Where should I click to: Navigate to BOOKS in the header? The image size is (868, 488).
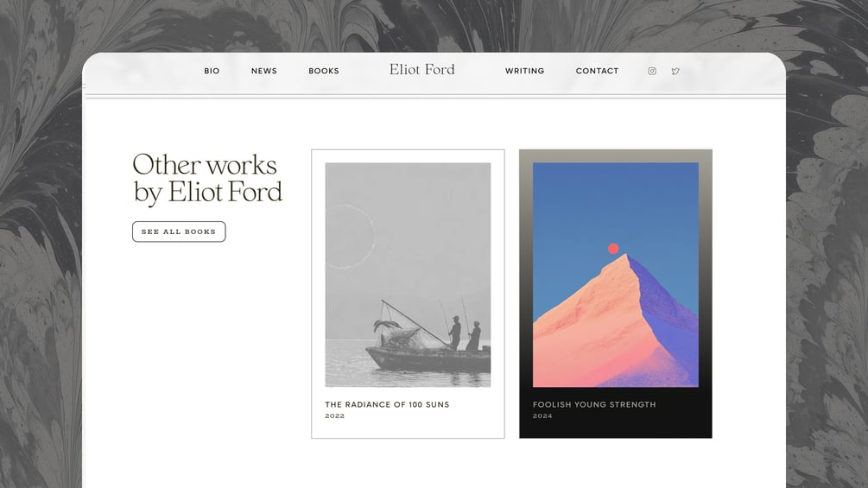point(324,71)
